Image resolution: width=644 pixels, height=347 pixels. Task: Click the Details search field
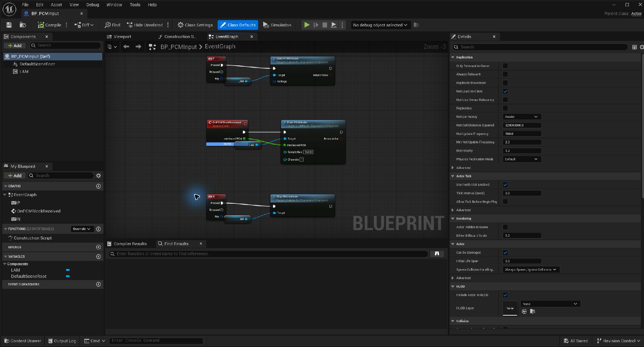tap(540, 47)
